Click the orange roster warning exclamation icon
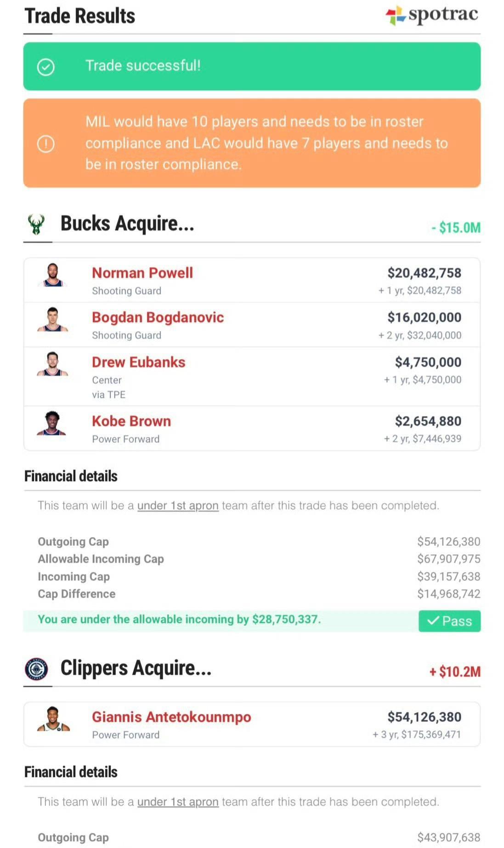Screen dimensions: 504x848 tap(45, 143)
